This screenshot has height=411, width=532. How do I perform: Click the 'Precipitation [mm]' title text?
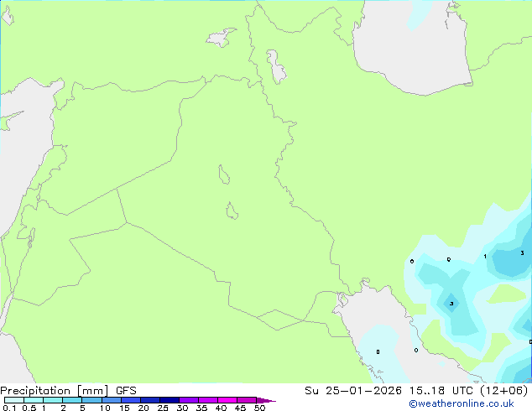55,391
